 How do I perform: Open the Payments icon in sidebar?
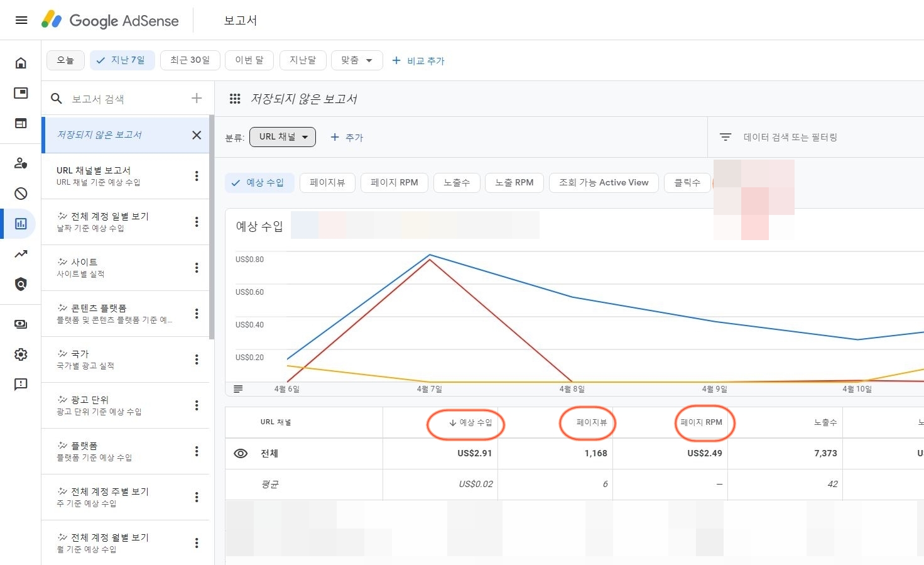21,324
